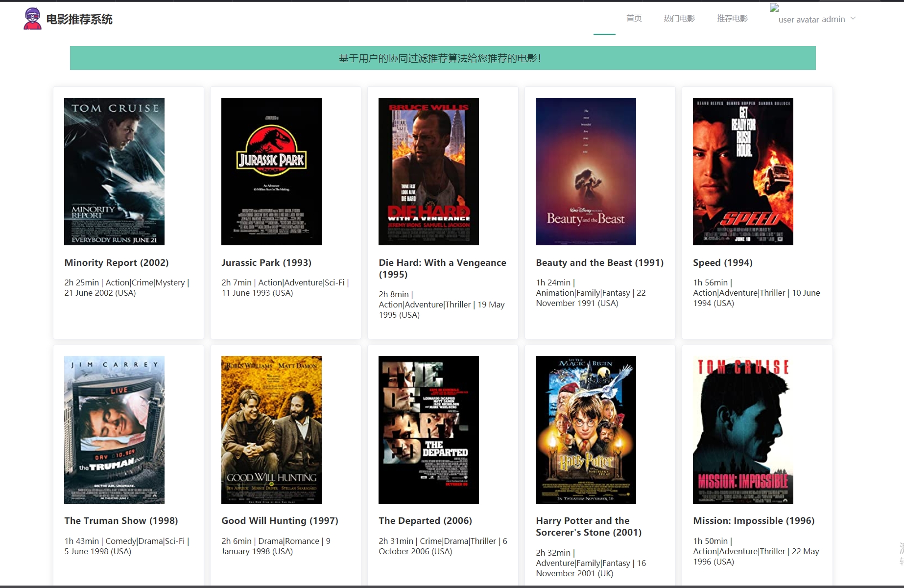Click the title Die Hard: With a Vengeance (1995)

click(x=442, y=269)
